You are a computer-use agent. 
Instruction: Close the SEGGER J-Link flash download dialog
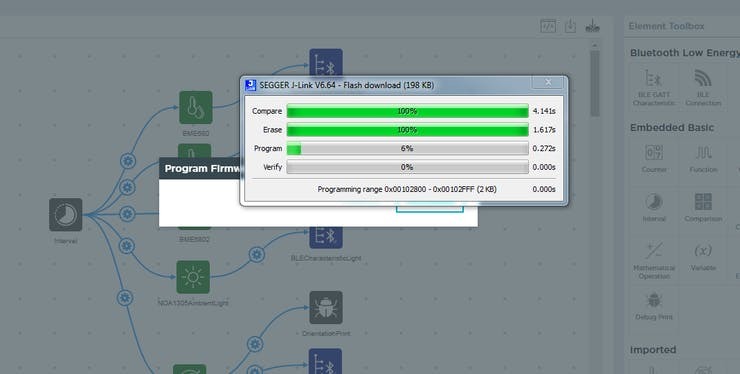coord(547,83)
